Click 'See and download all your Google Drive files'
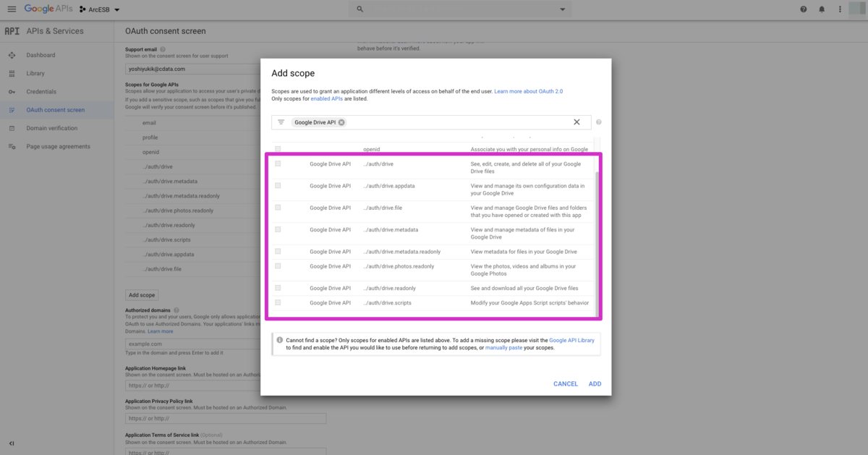Screen dimensions: 868x455 tap(524, 288)
